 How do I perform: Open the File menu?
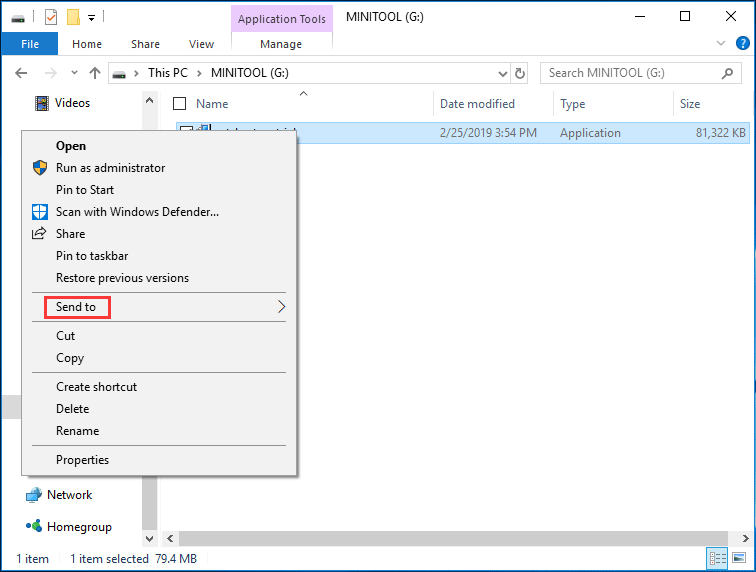(x=30, y=44)
